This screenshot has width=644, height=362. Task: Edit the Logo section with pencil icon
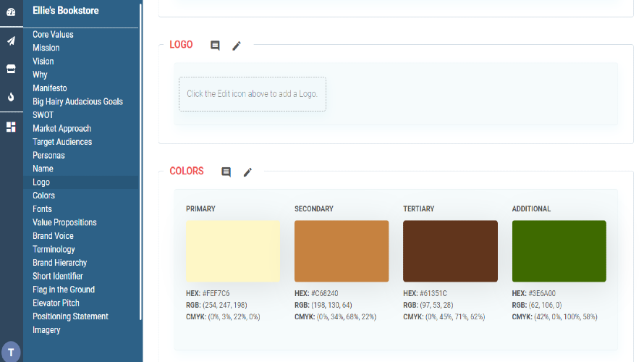pos(237,46)
